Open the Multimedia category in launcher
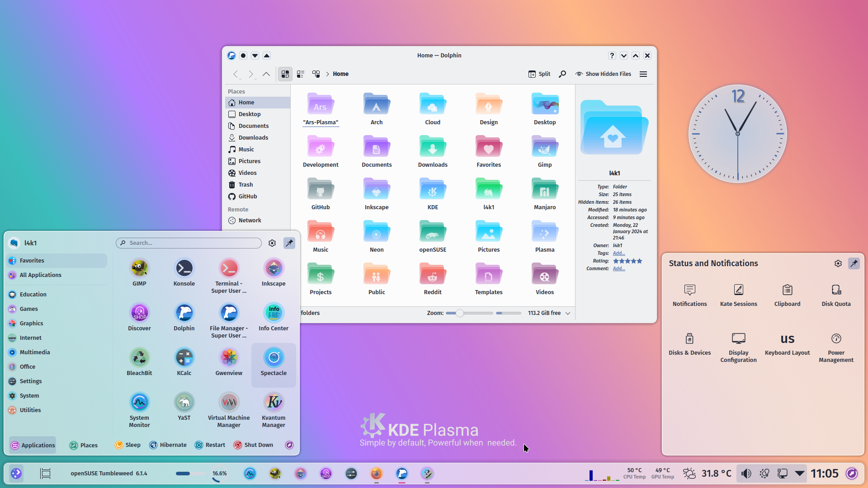This screenshot has height=488, width=868. [57, 352]
